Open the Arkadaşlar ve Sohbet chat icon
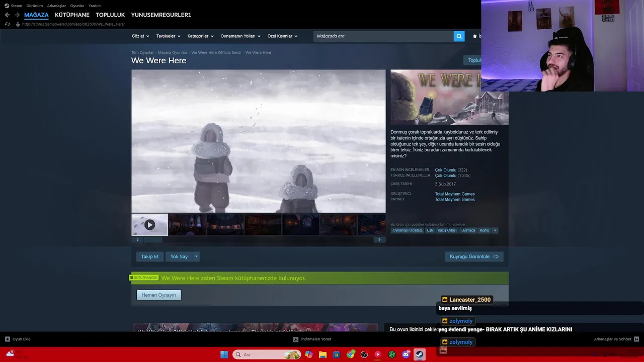The height and width of the screenshot is (362, 644). pos(636,339)
